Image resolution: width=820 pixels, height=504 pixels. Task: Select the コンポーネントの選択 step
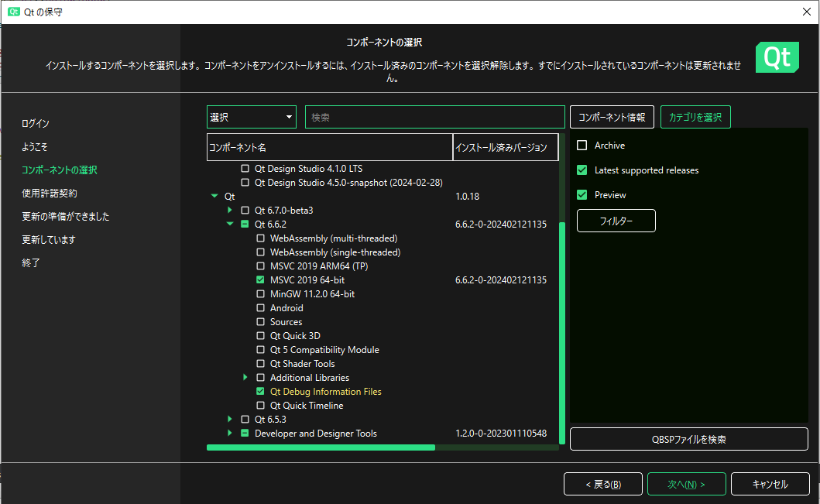click(x=60, y=170)
